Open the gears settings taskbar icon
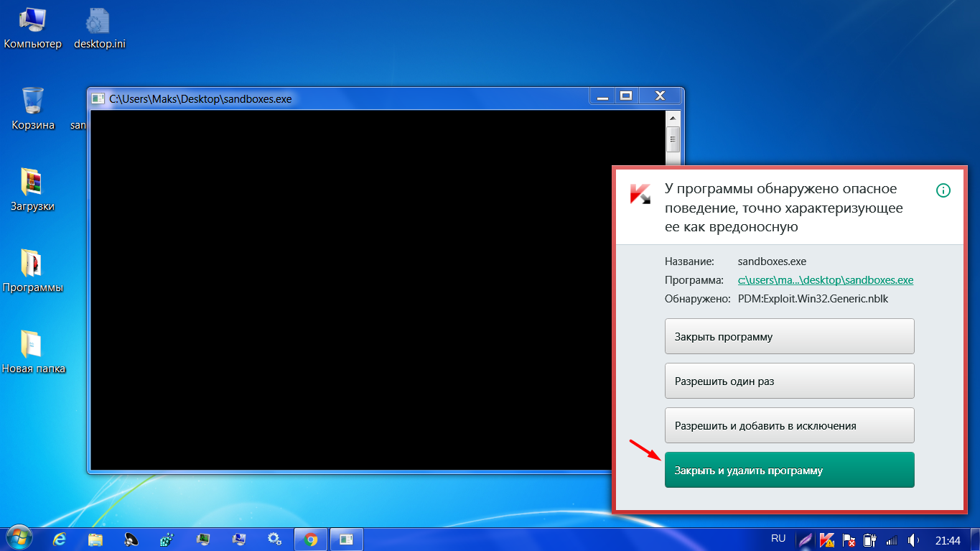Screen dimensions: 980x551 click(274, 540)
